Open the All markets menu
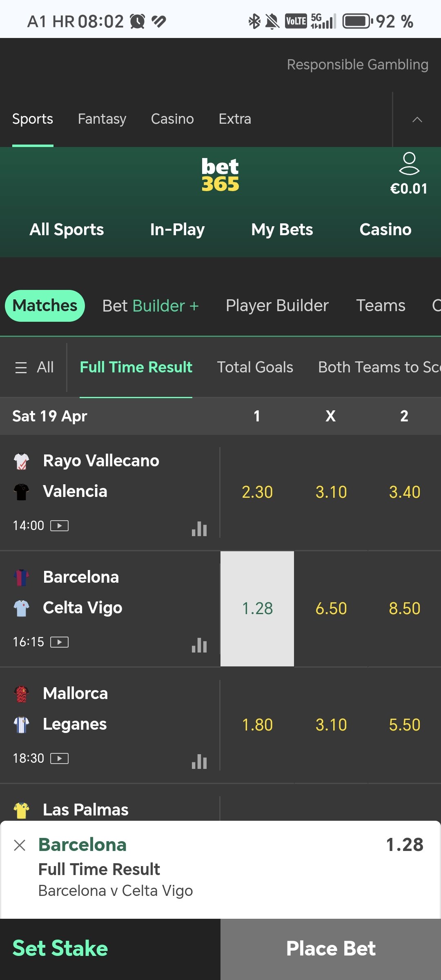Screen dimensions: 441x980 click(34, 367)
